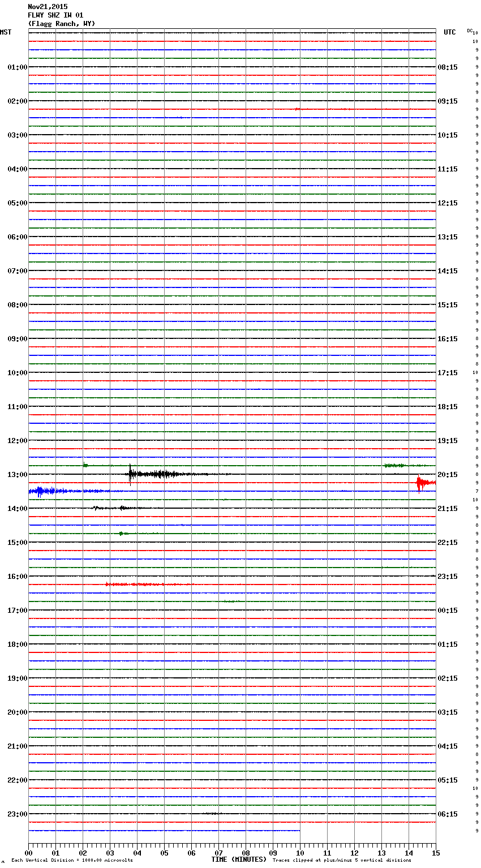This screenshot has width=481, height=868.
Task: Select the 23:00 MST time label
Action: point(17,814)
